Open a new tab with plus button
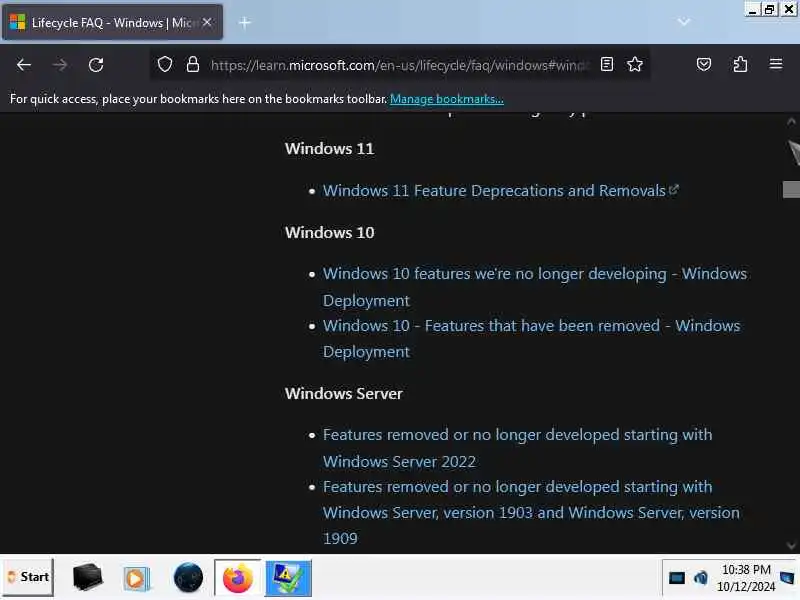The width and height of the screenshot is (800, 600). pyautogui.click(x=245, y=22)
